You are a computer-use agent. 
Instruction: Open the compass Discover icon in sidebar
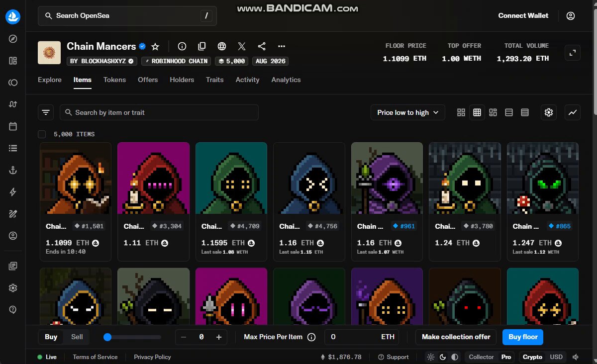coord(13,39)
